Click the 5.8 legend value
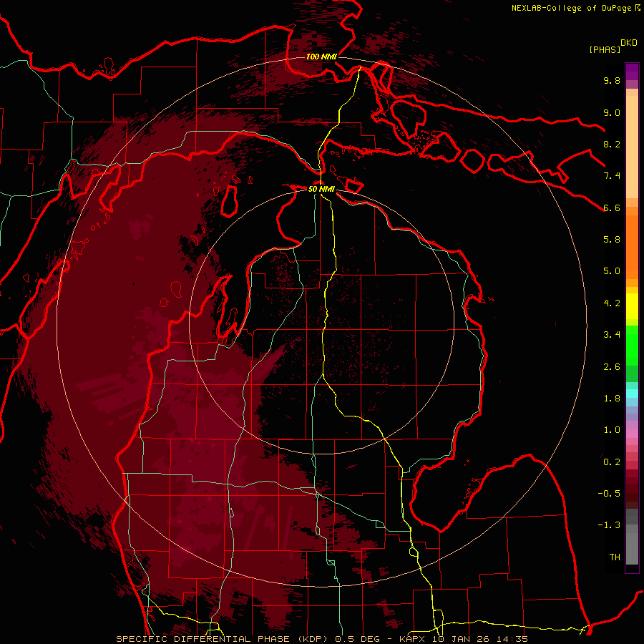 (x=612, y=240)
